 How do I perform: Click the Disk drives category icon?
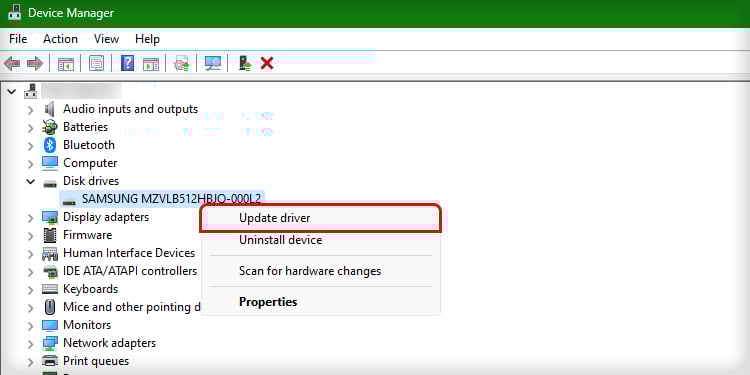click(x=50, y=182)
